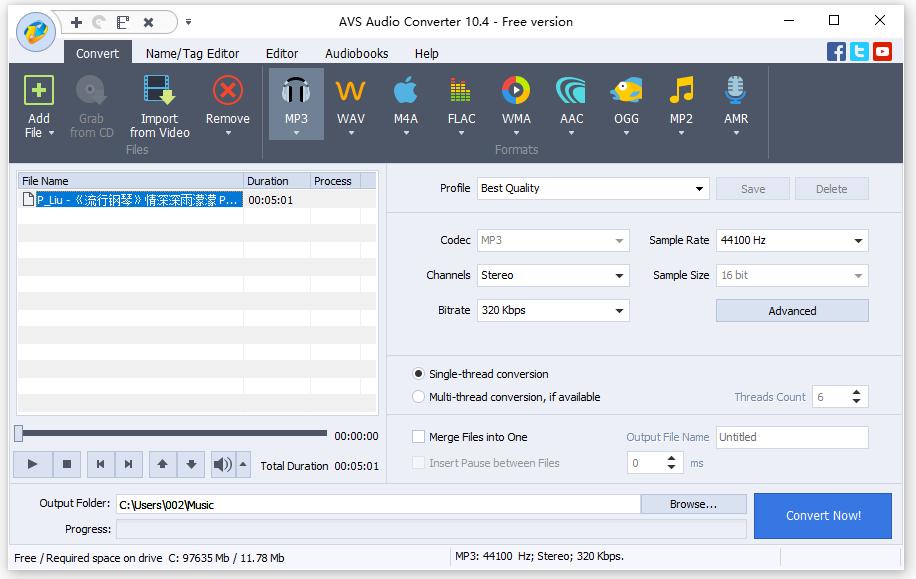Open the YouTube link icon
Viewport: 916px width, 579px height.
pyautogui.click(x=882, y=52)
